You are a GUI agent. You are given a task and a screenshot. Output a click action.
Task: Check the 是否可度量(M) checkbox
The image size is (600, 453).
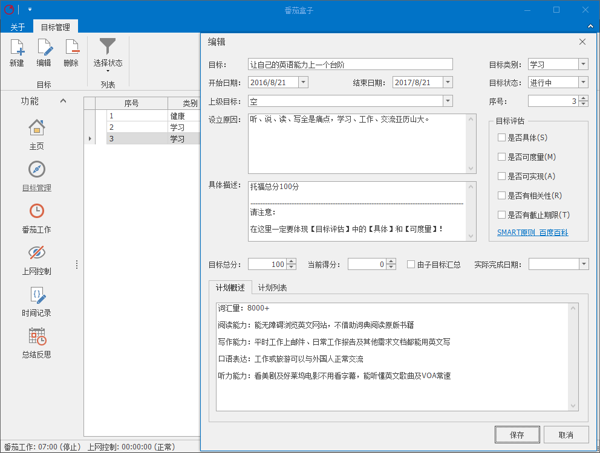(x=503, y=157)
